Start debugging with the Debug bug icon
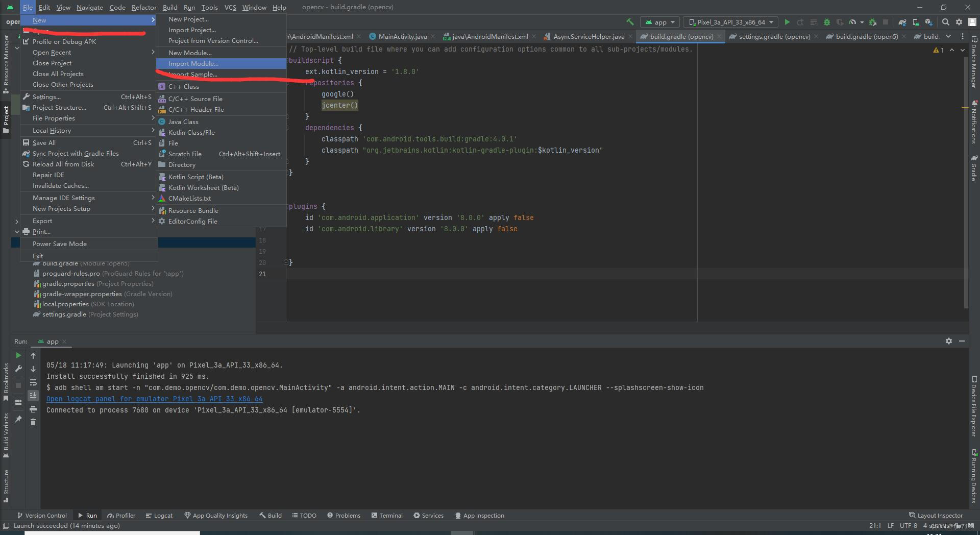 (827, 22)
